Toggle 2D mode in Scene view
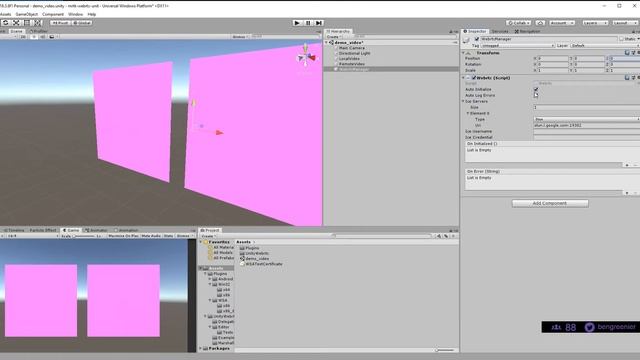Screen dimensions: 640x360 pos(23,37)
